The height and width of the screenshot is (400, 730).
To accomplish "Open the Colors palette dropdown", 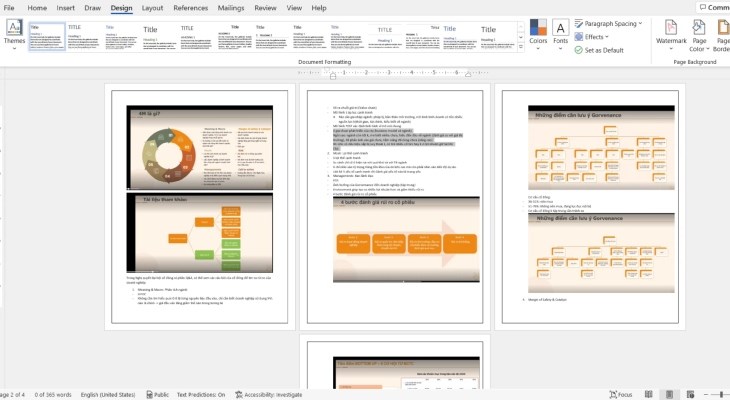I will (x=538, y=34).
